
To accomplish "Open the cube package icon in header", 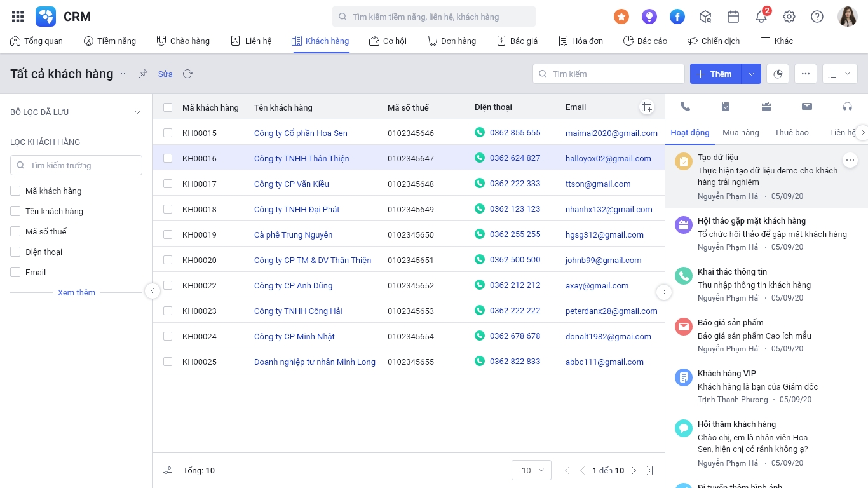I will click(705, 17).
